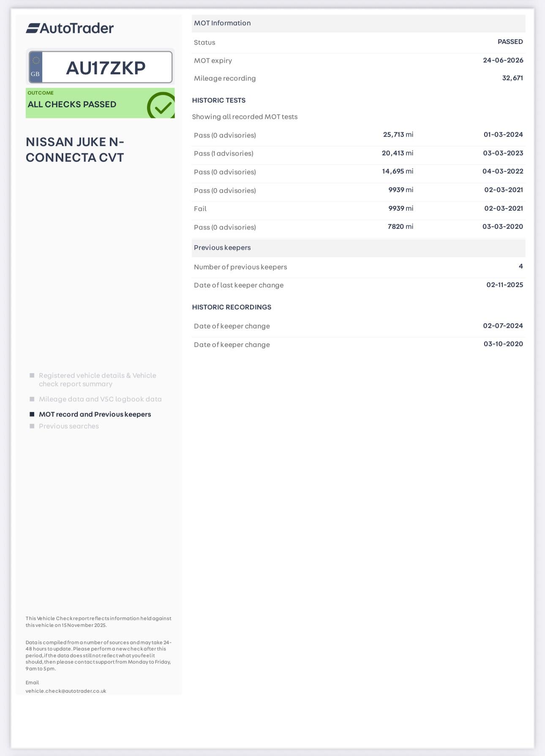
Task: Click the square bullet beside Previous searches
Action: pyautogui.click(x=32, y=426)
